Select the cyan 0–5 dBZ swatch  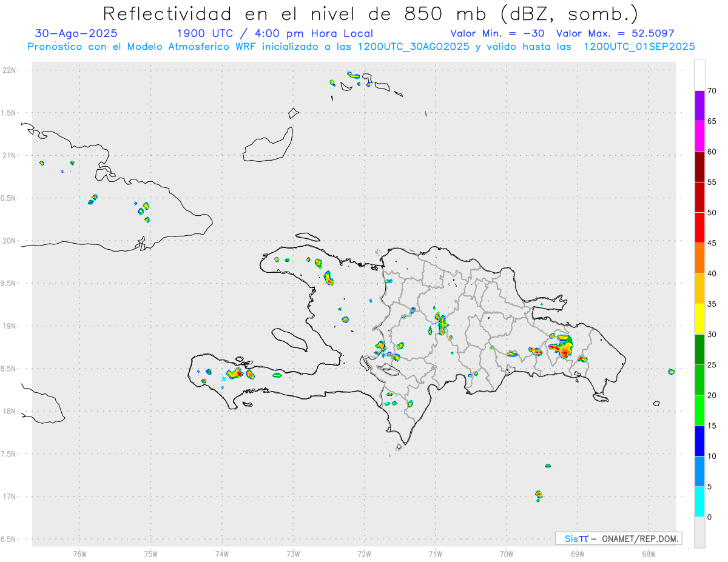point(699,502)
